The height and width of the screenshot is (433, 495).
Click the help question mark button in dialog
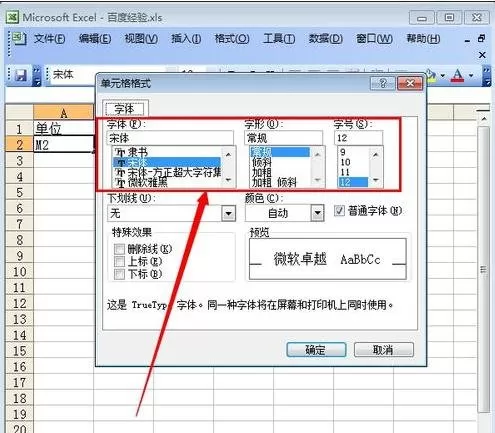click(383, 83)
